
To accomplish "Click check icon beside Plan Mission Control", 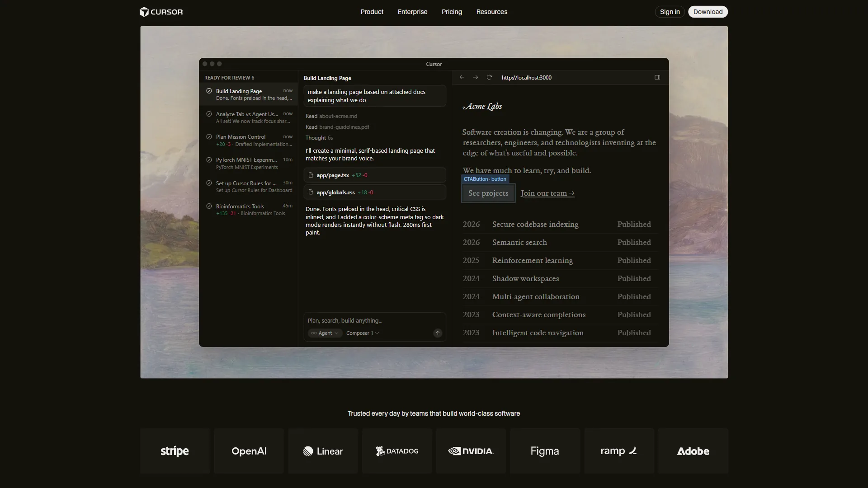I will [x=209, y=136].
